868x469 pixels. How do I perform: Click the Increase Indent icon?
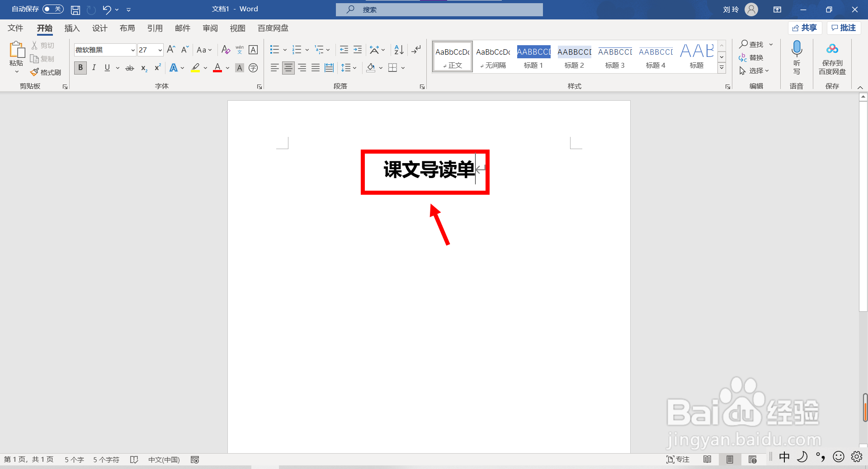coord(358,50)
